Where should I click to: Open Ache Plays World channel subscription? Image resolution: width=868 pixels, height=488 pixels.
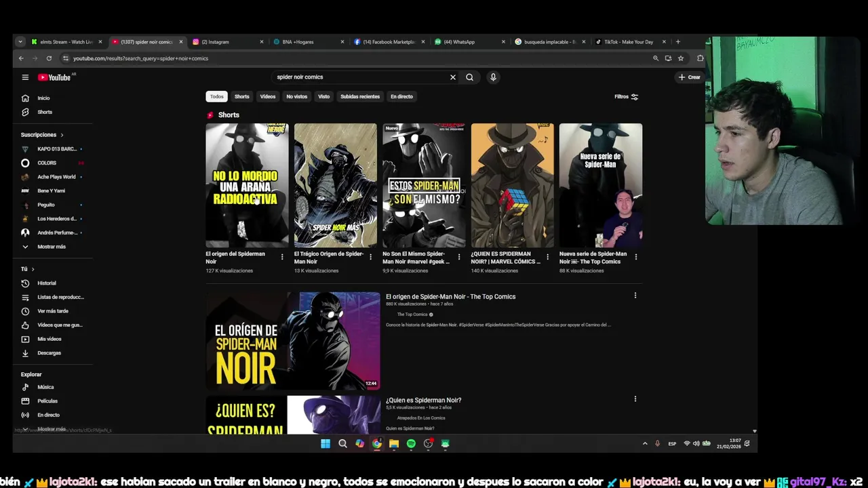tap(56, 177)
